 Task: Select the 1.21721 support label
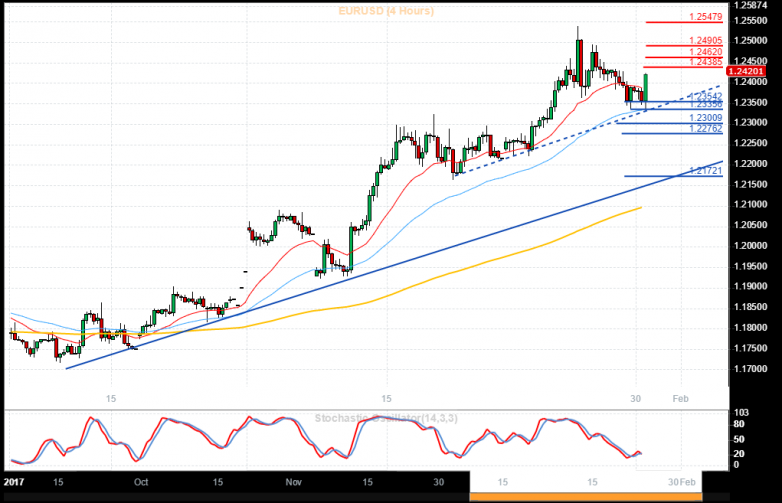click(x=706, y=171)
